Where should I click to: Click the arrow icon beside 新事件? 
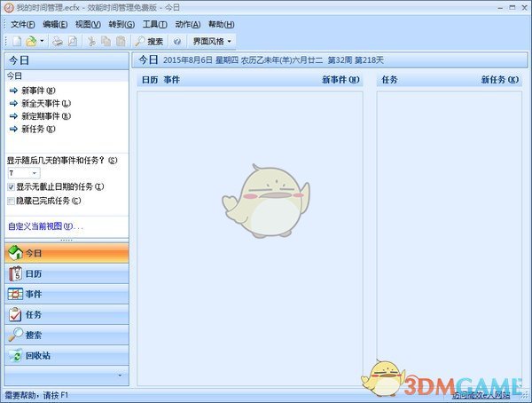click(13, 91)
